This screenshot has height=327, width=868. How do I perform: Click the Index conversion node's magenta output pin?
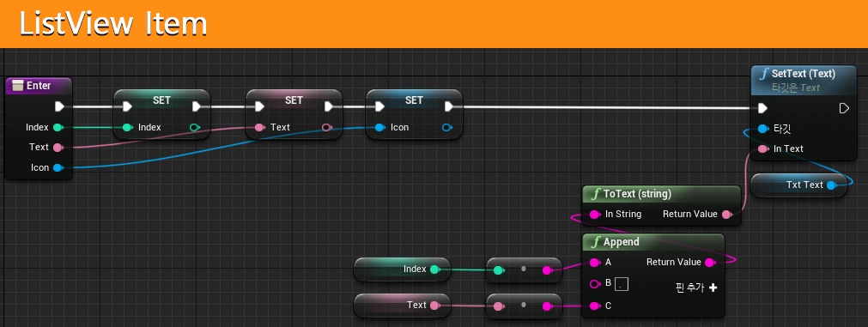(548, 270)
